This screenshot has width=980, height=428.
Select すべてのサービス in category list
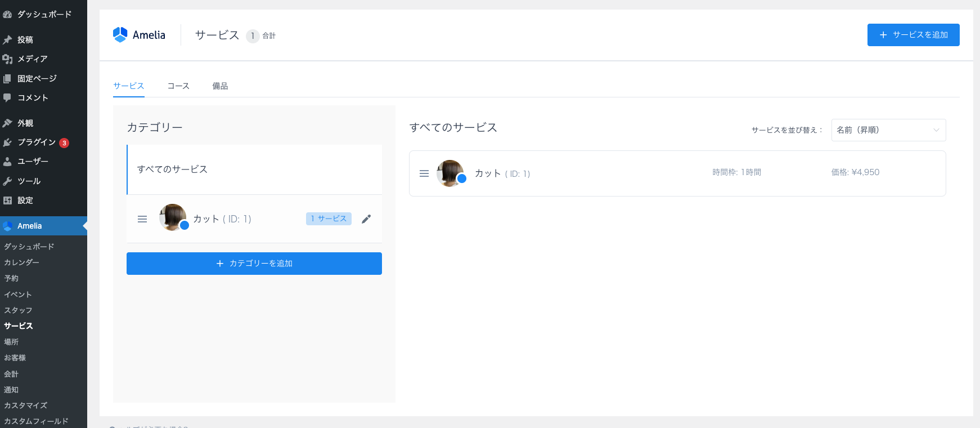tap(172, 170)
